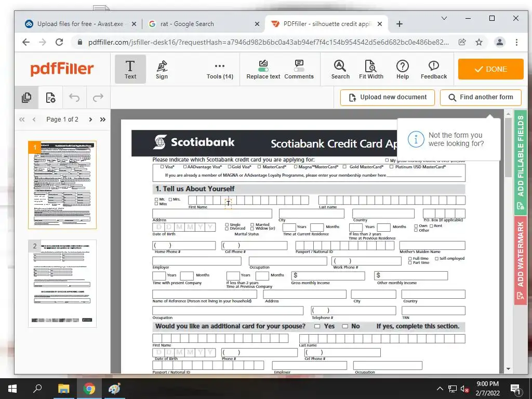Open the document settings gear icon
The image size is (532, 399).
[x=50, y=98]
